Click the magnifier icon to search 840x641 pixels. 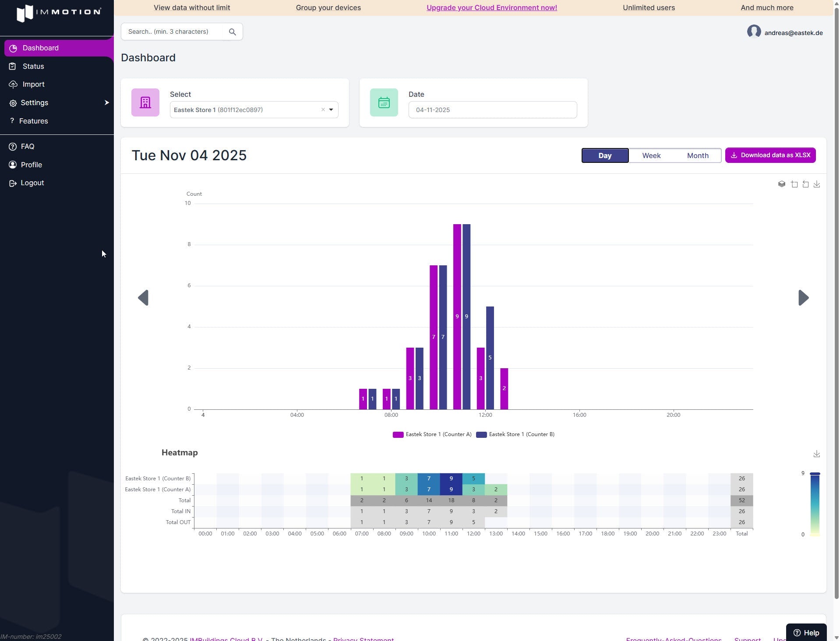(233, 32)
